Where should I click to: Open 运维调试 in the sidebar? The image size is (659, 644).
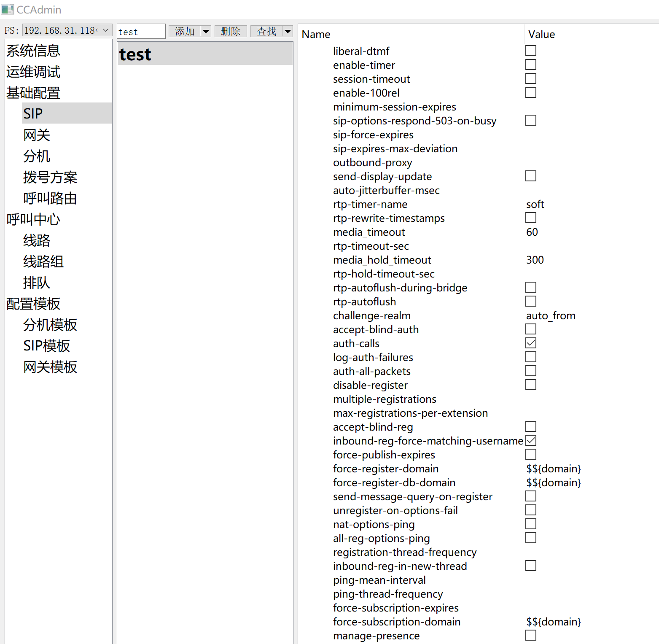click(33, 72)
